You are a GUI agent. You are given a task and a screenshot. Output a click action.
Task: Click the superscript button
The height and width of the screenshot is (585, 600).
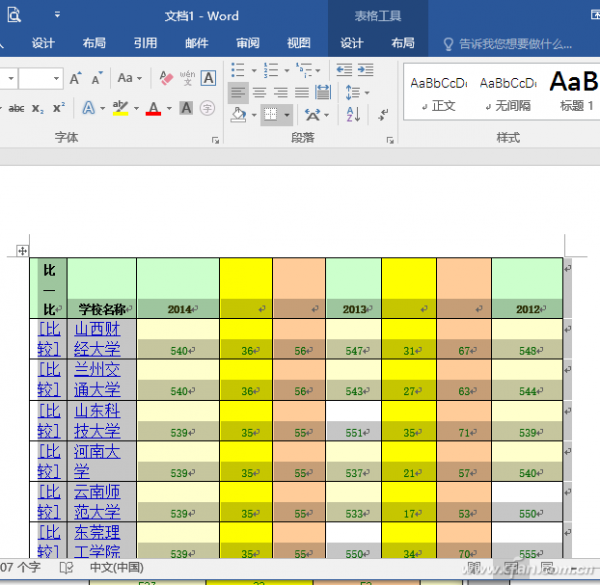(x=59, y=109)
